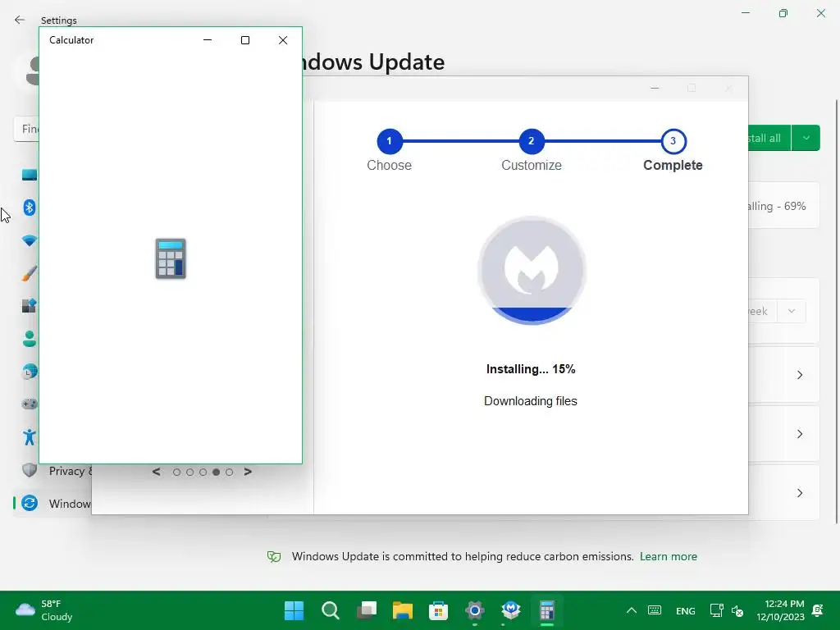
Task: Select second carousel dot
Action: pos(189,472)
